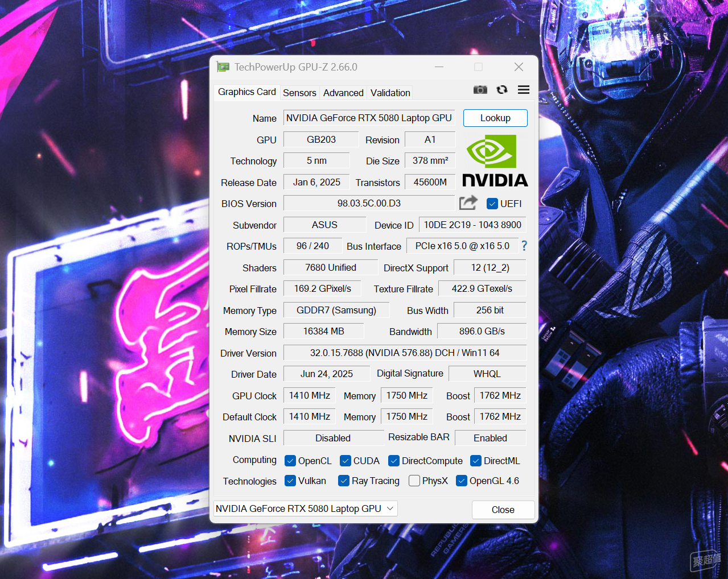728x579 pixels.
Task: Click the GPU Clock row Boost 1762 MHz
Action: (x=500, y=395)
